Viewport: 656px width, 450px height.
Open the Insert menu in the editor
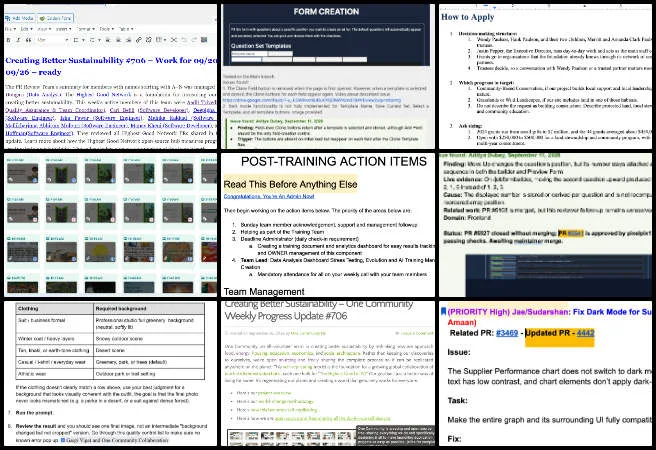(63, 29)
